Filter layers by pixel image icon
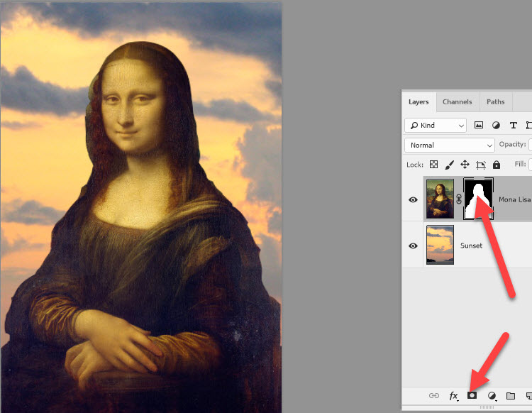The height and width of the screenshot is (413, 532). coord(478,125)
